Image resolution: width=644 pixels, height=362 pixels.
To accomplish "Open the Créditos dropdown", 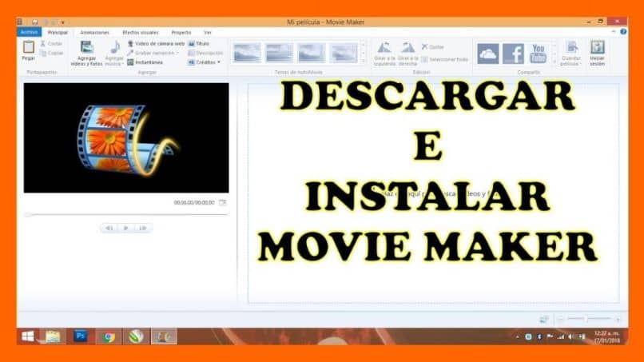I will pyautogui.click(x=205, y=62).
